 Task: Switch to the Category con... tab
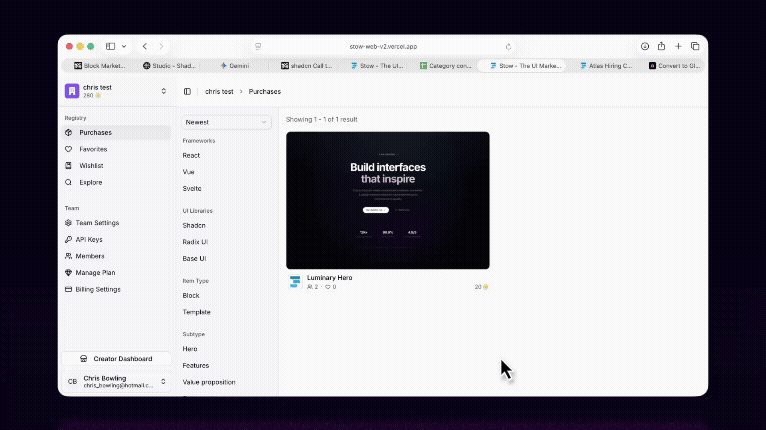click(446, 65)
